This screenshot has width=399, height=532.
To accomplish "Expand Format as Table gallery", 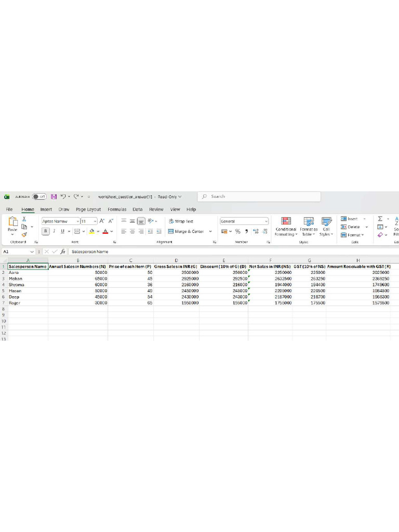I will (x=309, y=227).
